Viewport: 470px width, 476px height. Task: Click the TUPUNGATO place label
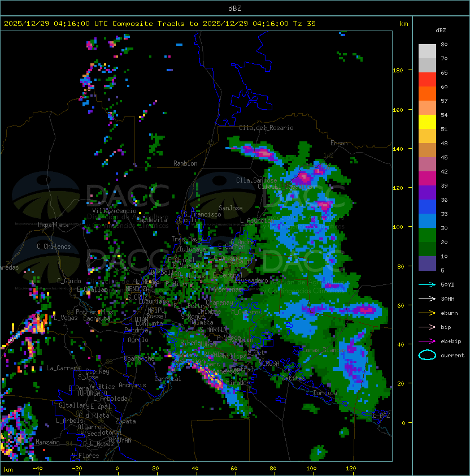92,393
